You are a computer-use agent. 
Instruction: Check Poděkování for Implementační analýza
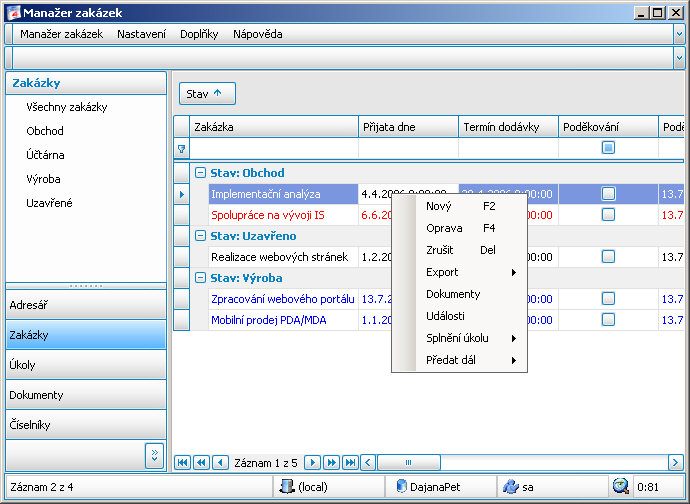tap(608, 194)
